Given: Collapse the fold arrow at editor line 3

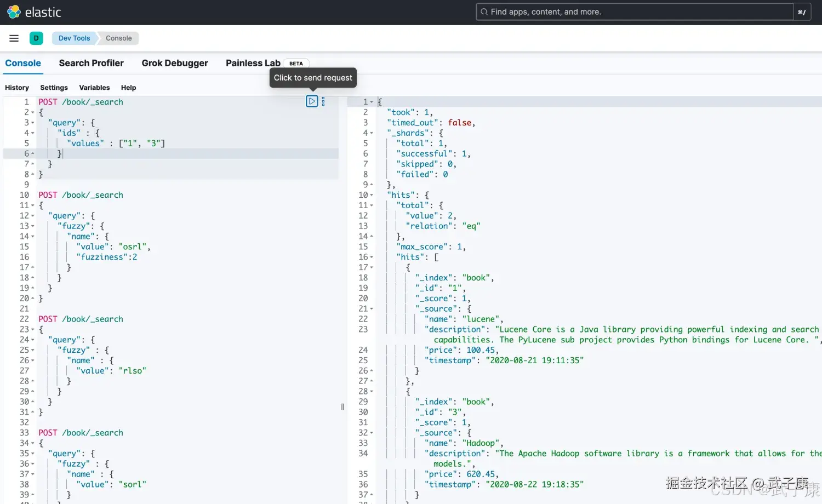Looking at the screenshot, I should (x=33, y=123).
